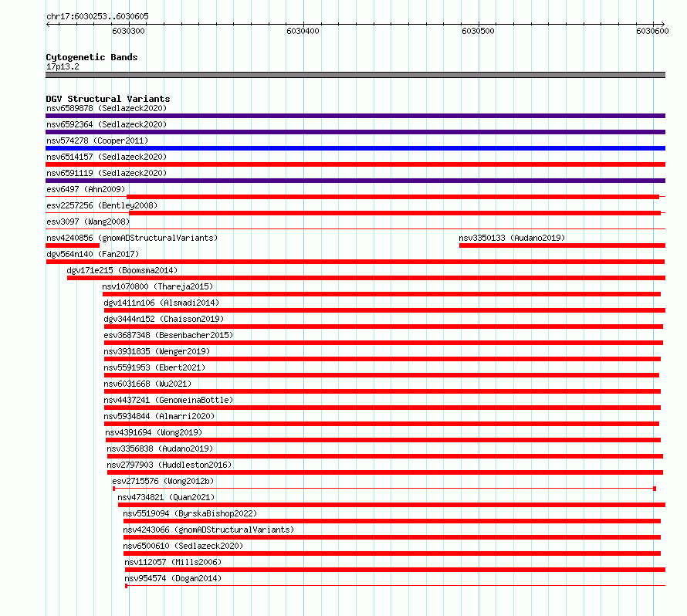Screen dimensions: 687x616
Task: Click the Cytogenetic Bands track title
Action: [92, 57]
